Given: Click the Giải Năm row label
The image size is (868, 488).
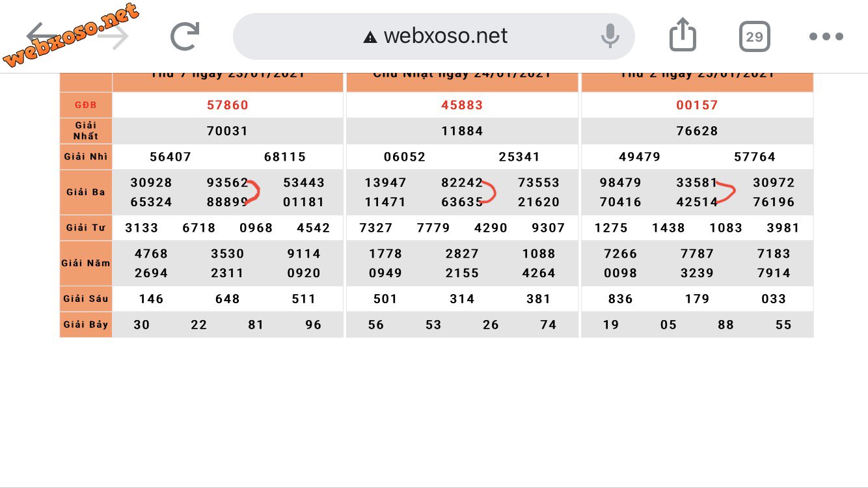Looking at the screenshot, I should tap(86, 263).
